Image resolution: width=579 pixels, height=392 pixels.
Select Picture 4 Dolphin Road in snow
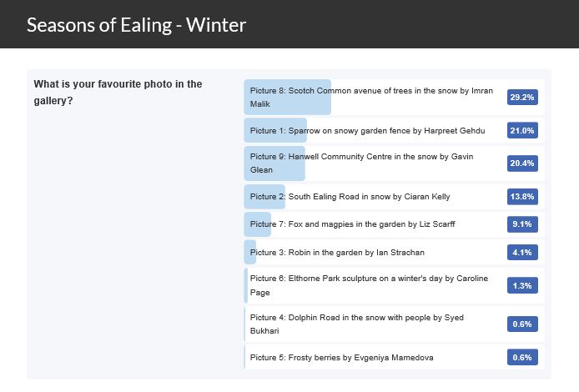coord(394,324)
